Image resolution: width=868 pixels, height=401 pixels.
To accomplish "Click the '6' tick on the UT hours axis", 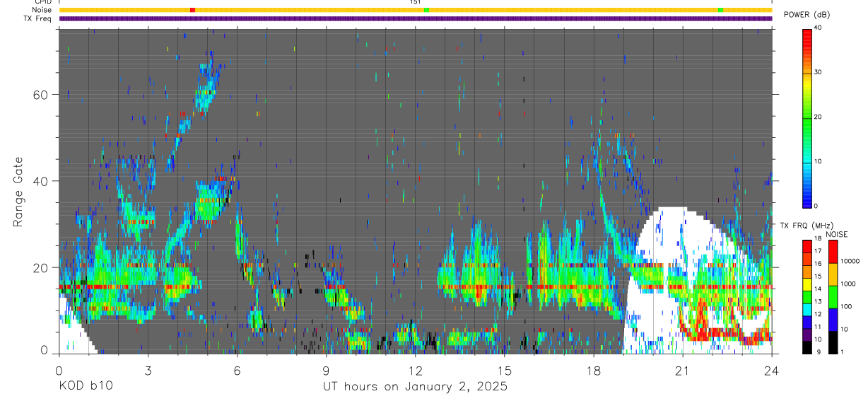I will [x=237, y=369].
